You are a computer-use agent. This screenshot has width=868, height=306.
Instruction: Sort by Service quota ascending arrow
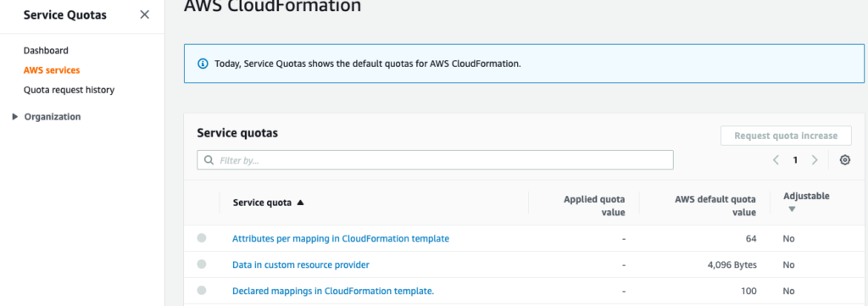point(301,203)
